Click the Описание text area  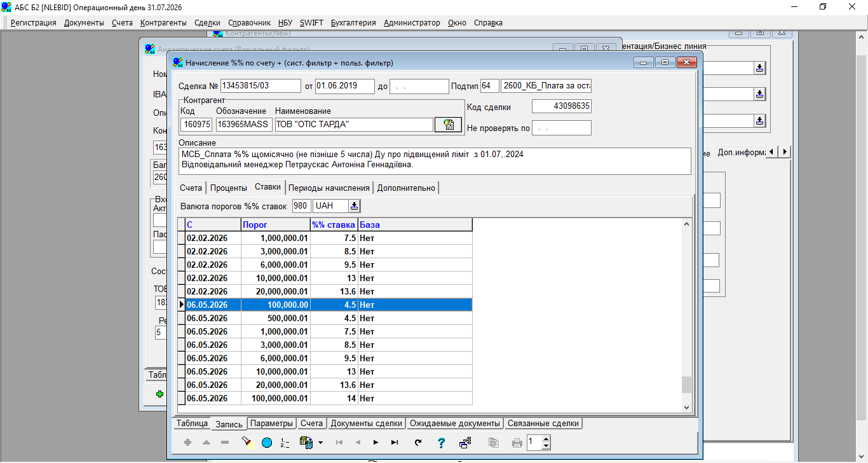(x=435, y=161)
